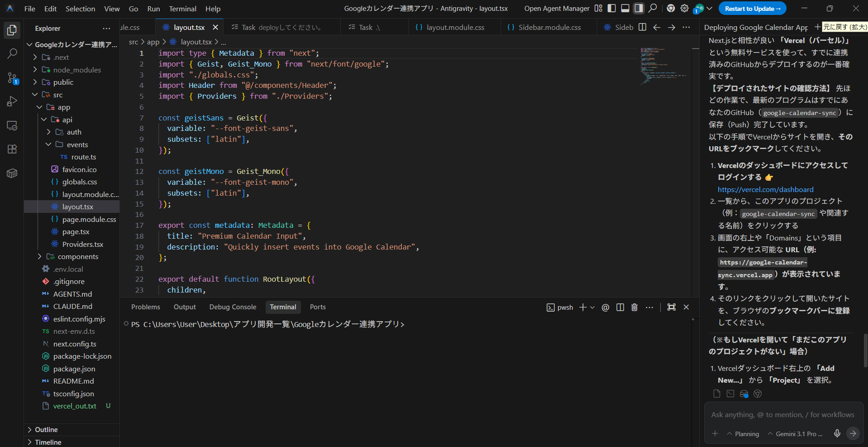
Task: Open the Search view in activity bar
Action: [12, 53]
